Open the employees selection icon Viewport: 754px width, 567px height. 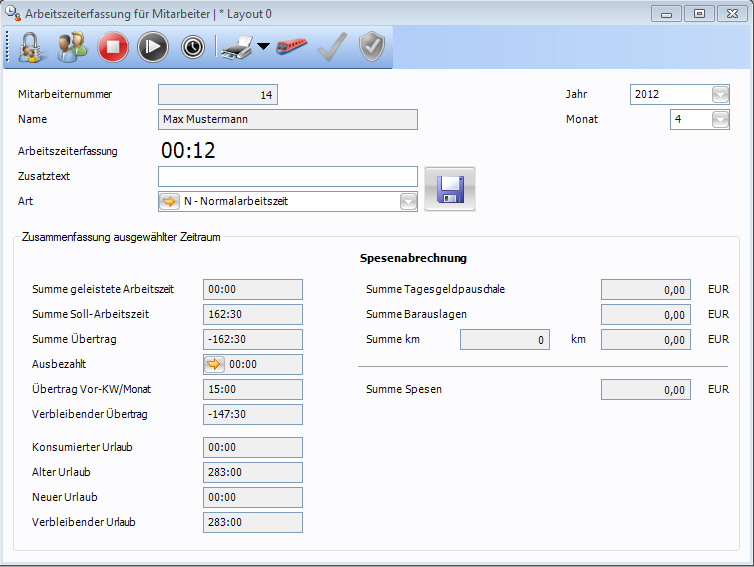pos(72,47)
